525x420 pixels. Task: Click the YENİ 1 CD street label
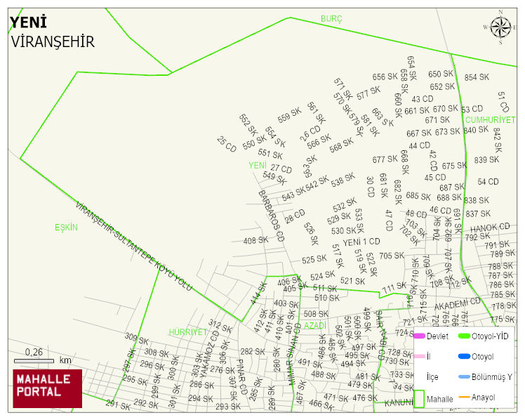coord(361,242)
